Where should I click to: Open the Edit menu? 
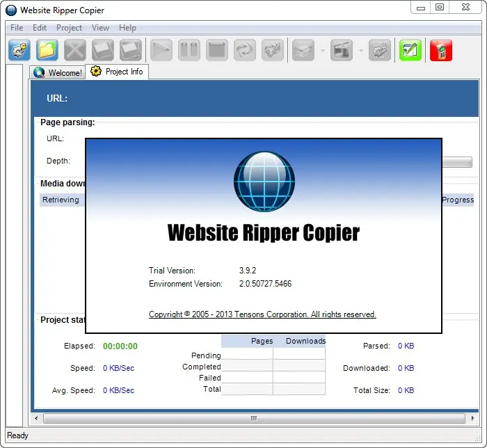(40, 28)
